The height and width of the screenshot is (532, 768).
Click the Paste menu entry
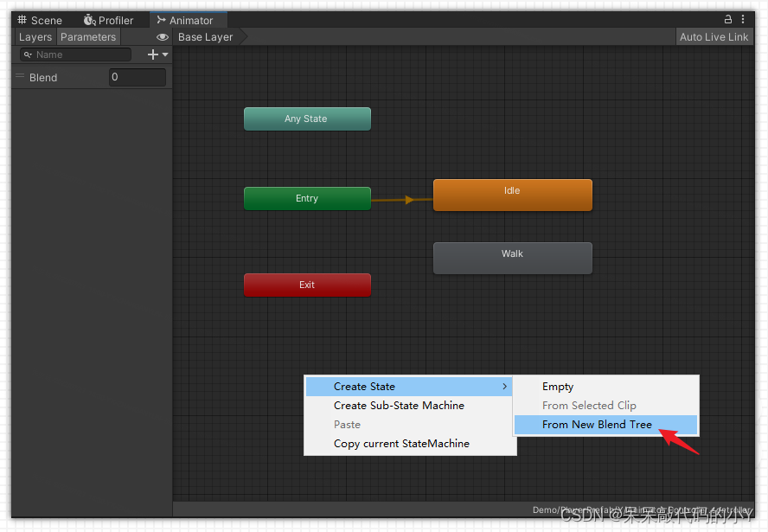point(408,425)
